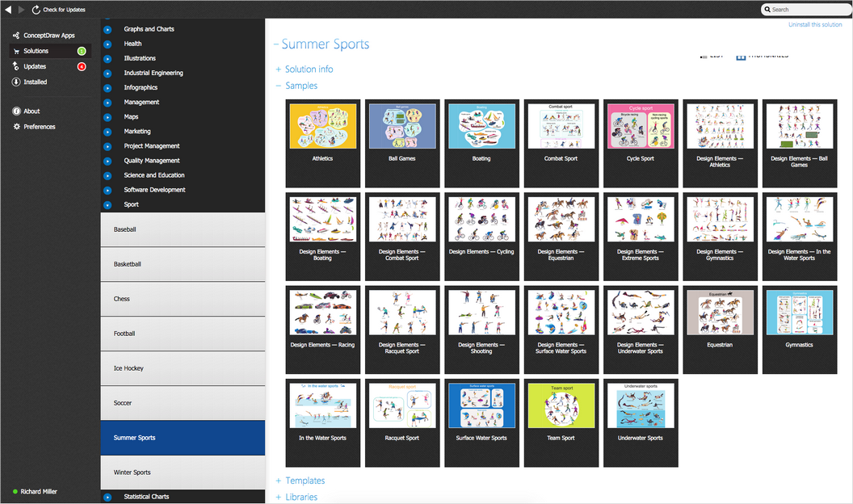
Task: Click the forward navigation arrow
Action: click(21, 9)
